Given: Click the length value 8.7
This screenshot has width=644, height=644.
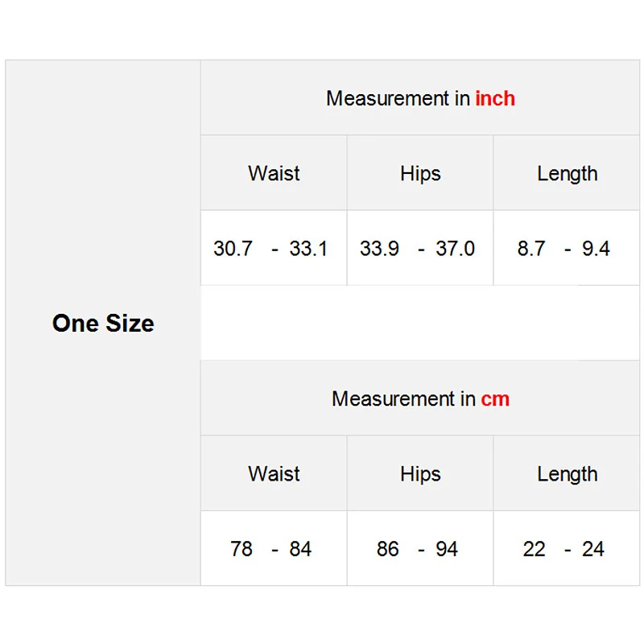Looking at the screenshot, I should click(x=531, y=249).
